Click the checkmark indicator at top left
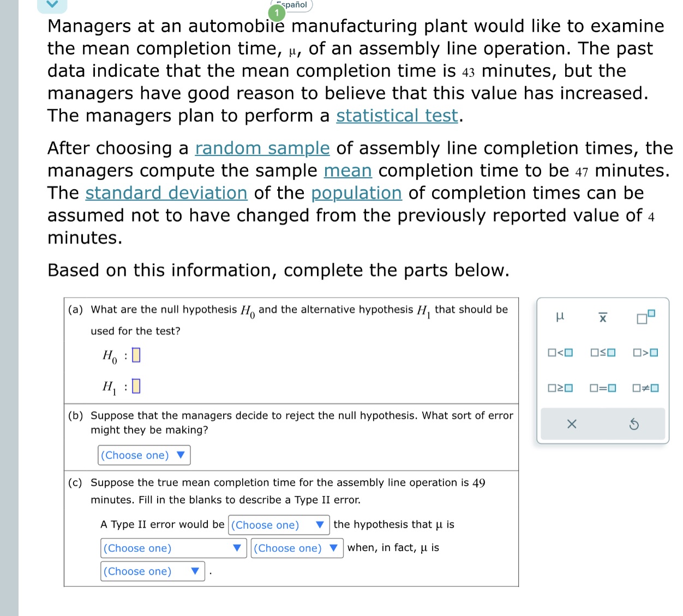 pos(52,4)
